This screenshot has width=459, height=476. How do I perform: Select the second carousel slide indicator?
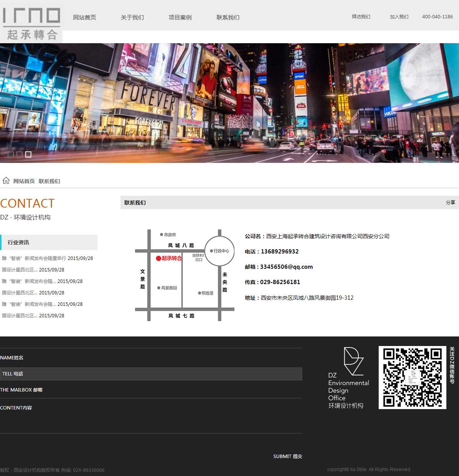pyautogui.click(x=20, y=154)
